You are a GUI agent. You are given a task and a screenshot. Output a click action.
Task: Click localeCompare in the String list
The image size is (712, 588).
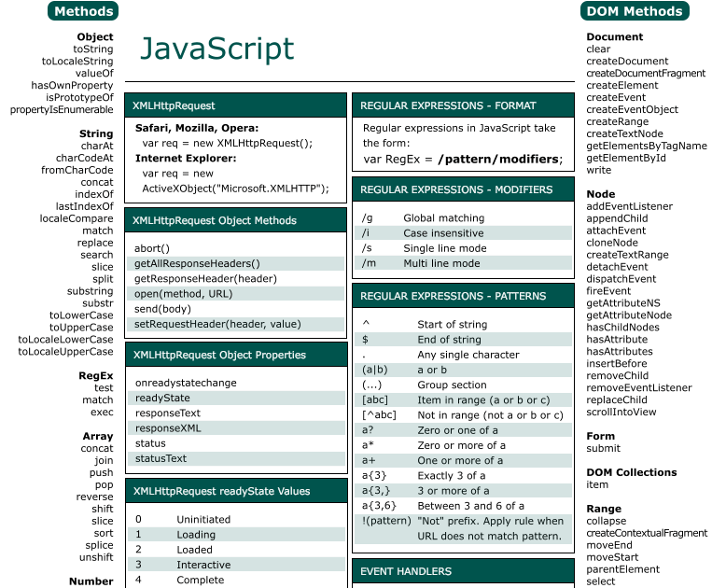click(77, 218)
